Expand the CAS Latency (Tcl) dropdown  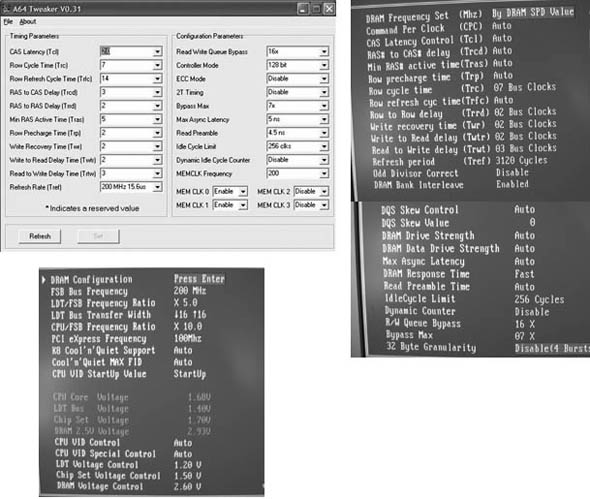[x=158, y=52]
